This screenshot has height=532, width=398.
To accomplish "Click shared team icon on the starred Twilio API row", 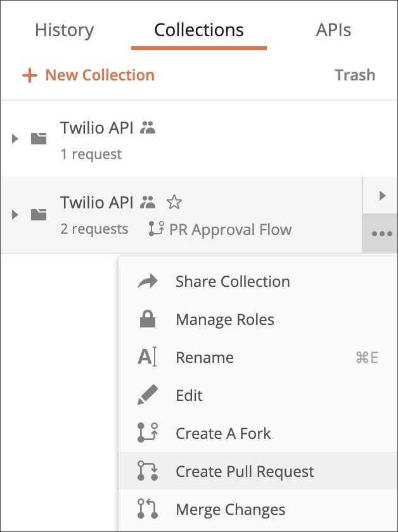I will coord(148,203).
